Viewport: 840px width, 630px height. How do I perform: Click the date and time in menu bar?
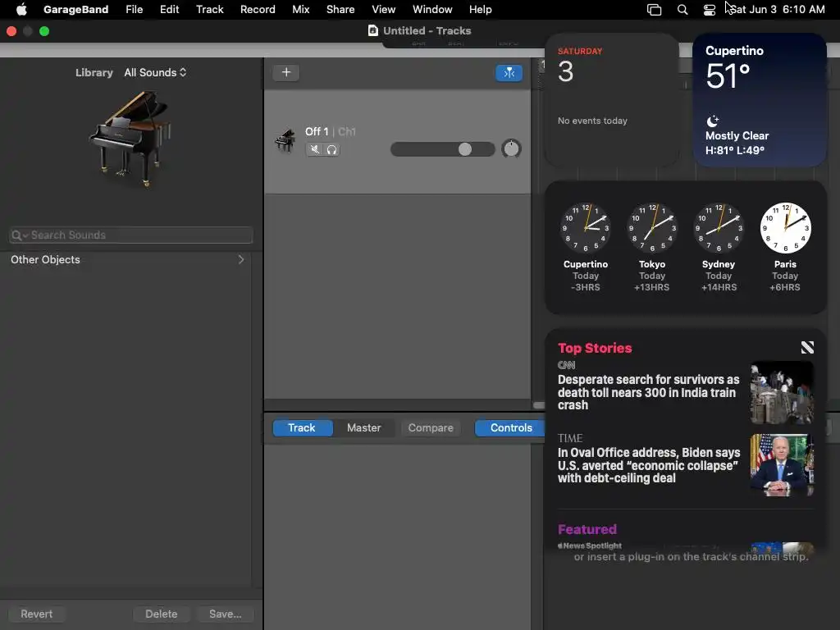[777, 9]
